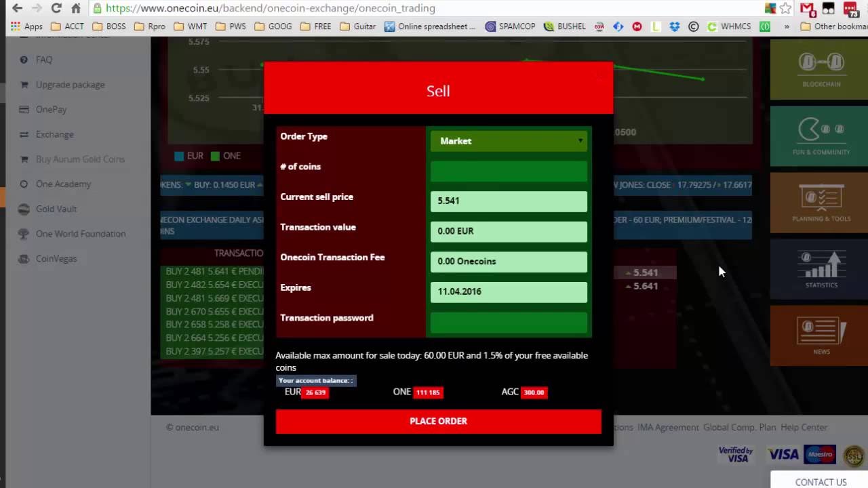Image resolution: width=868 pixels, height=488 pixels.
Task: Open the Rpro bookmarks folder
Action: [x=150, y=26]
